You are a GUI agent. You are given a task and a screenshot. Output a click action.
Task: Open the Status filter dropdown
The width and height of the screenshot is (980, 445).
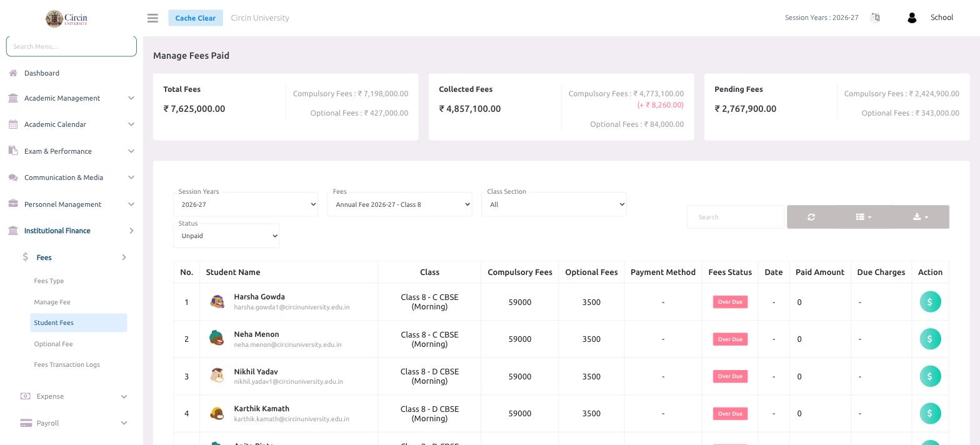226,236
